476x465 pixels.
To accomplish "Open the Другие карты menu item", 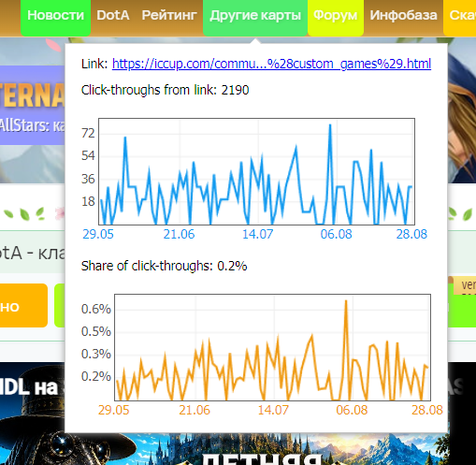I will (255, 17).
